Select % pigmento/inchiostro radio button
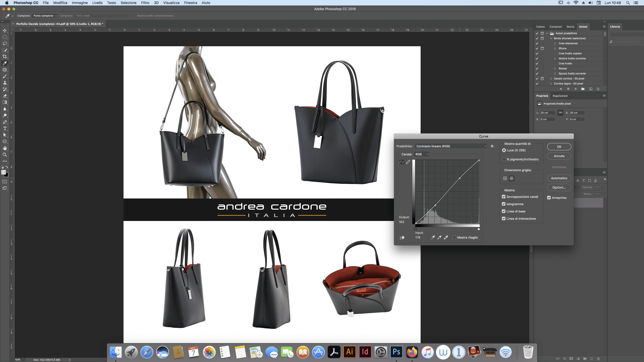 (x=504, y=159)
